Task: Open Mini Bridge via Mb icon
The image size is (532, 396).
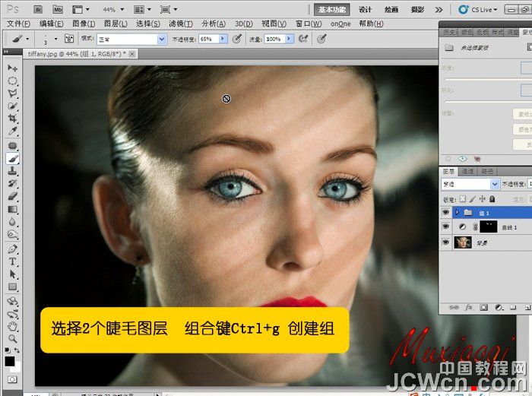Action: [57, 9]
